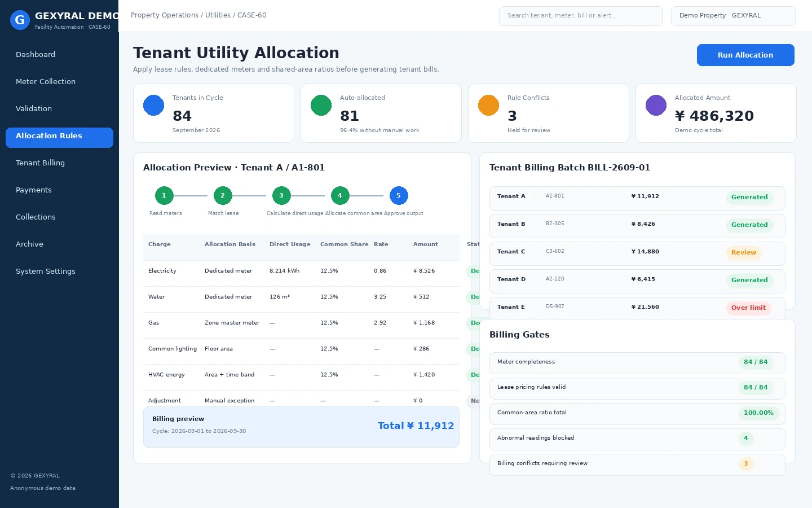The width and height of the screenshot is (812, 508).
Task: Select step 1 Read meters
Action: coord(164,195)
